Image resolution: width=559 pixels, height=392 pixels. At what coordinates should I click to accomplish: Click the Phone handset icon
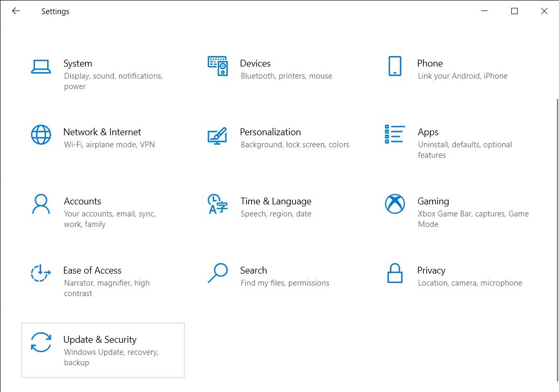point(395,66)
